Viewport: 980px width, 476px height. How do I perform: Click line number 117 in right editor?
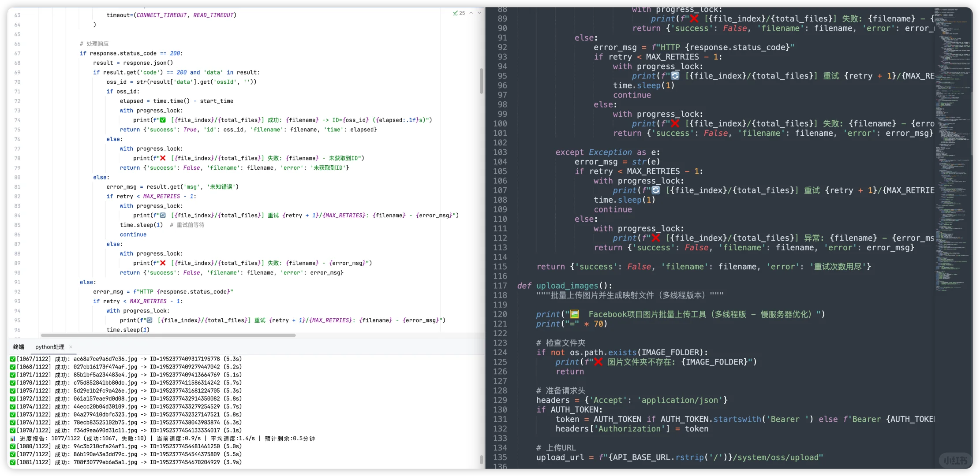tap(500, 286)
